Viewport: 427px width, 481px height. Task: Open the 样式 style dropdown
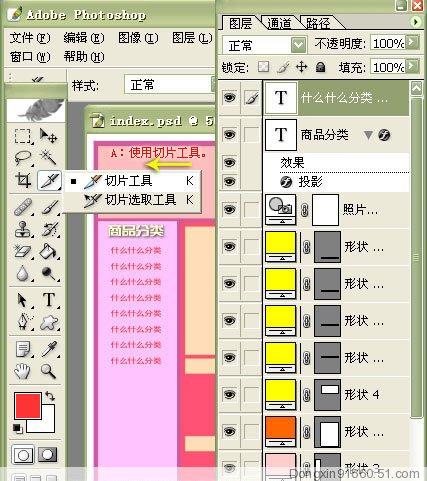click(x=169, y=85)
